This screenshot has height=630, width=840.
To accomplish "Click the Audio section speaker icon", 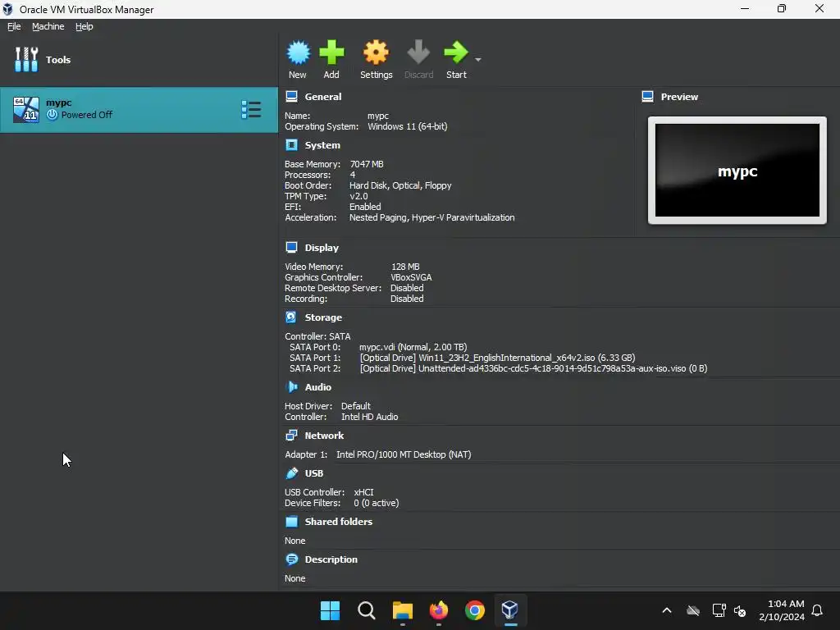I will (x=291, y=387).
